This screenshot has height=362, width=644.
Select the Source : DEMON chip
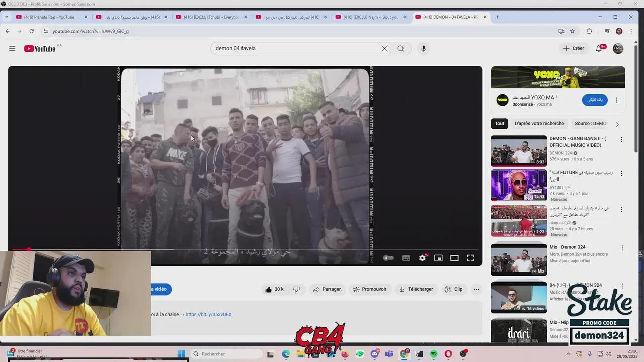pos(591,123)
